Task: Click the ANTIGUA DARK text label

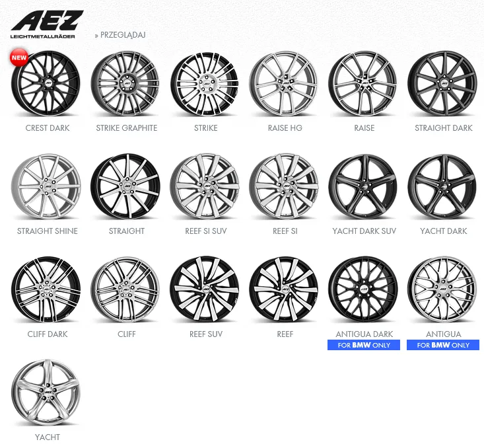Action: (x=364, y=334)
